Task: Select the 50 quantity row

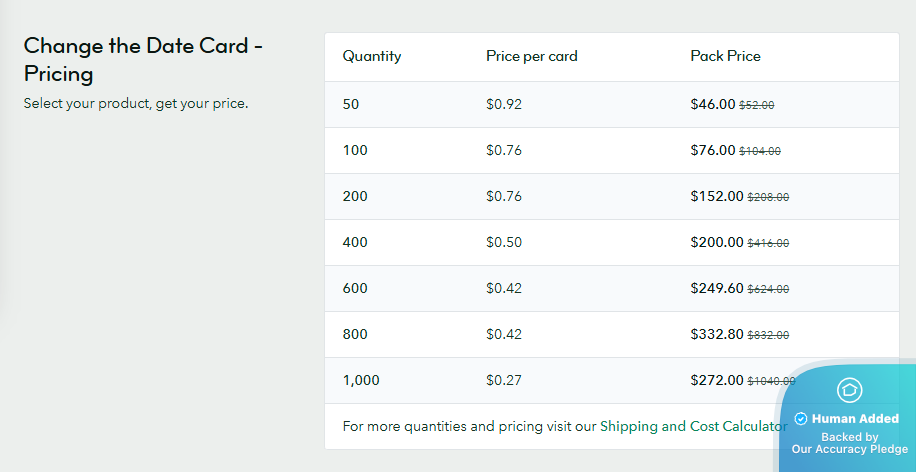Action: 351,104
